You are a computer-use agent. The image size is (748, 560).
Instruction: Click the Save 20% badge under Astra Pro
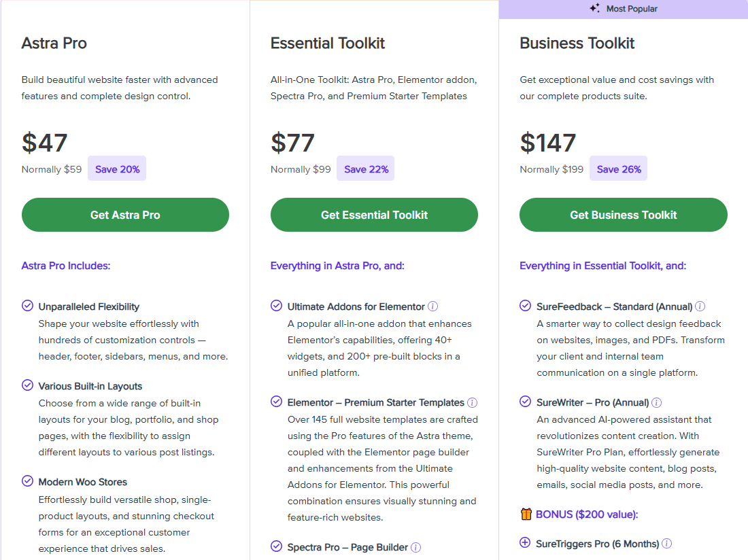point(117,169)
